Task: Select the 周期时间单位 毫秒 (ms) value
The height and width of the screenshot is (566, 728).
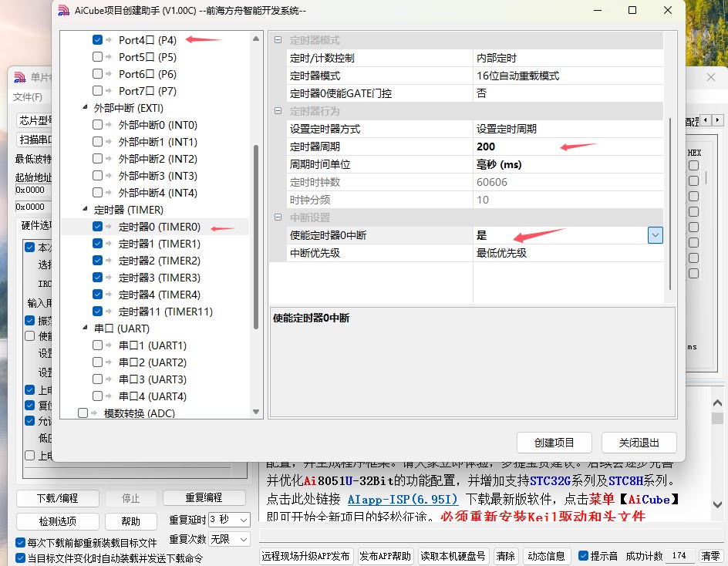Action: click(x=568, y=164)
